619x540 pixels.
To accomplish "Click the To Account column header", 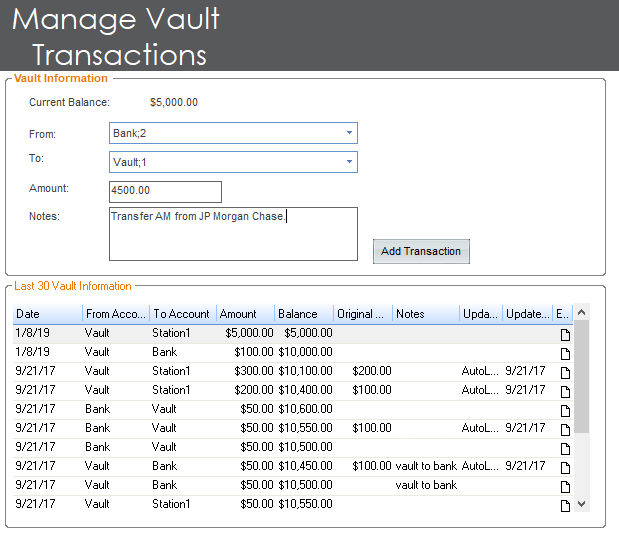I will click(181, 314).
